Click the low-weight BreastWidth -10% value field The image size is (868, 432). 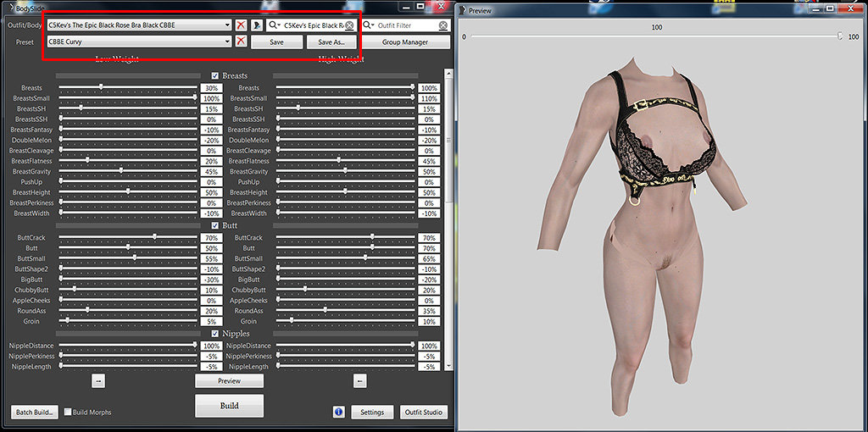pyautogui.click(x=211, y=214)
